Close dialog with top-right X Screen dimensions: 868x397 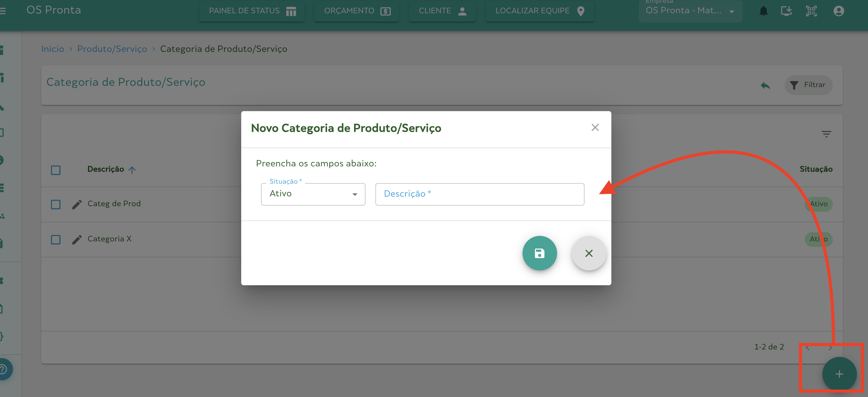[x=595, y=127]
